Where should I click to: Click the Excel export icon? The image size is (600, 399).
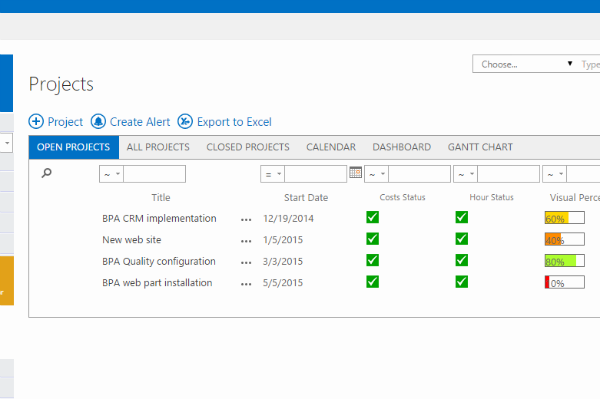185,122
